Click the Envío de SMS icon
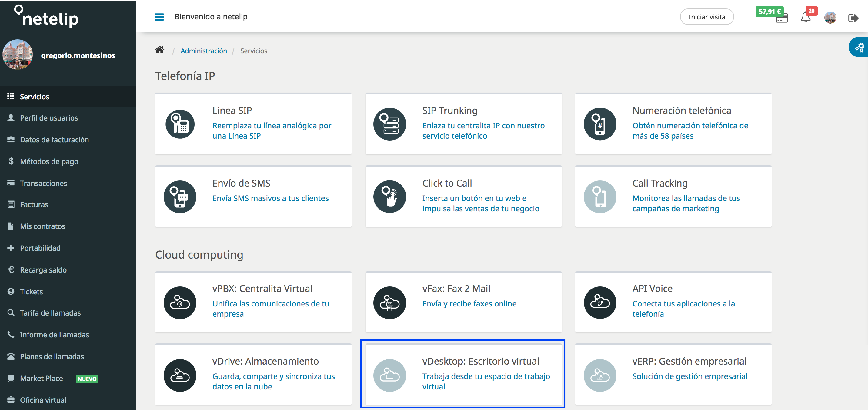This screenshot has height=410, width=868. tap(180, 197)
